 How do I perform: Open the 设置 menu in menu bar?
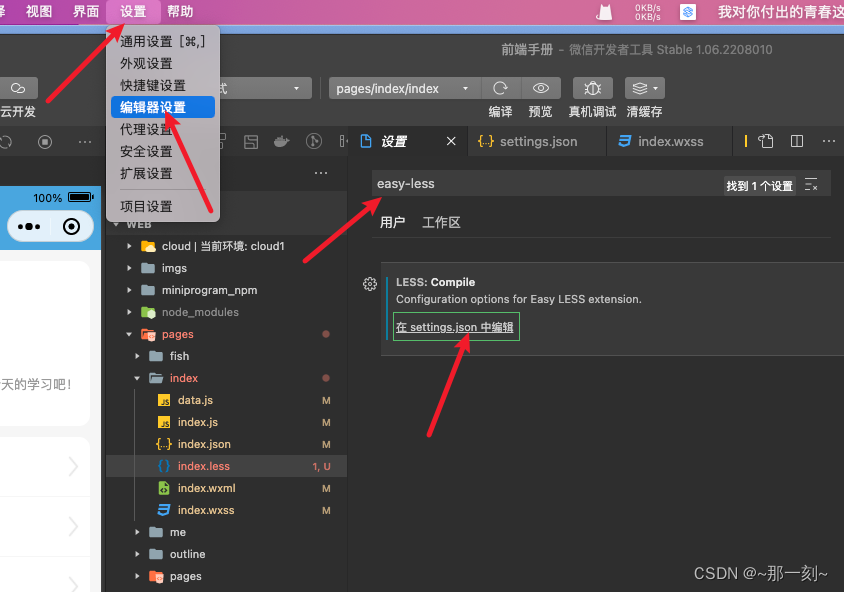[133, 11]
